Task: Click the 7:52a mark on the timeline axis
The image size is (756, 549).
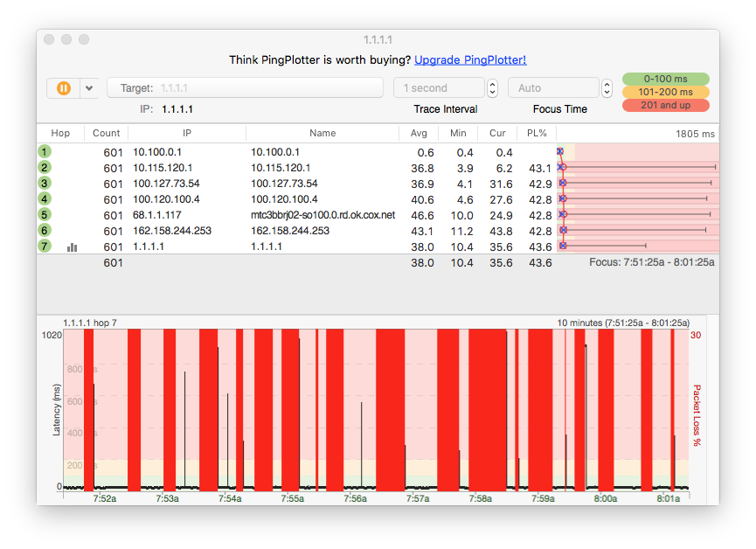Action: [x=105, y=498]
